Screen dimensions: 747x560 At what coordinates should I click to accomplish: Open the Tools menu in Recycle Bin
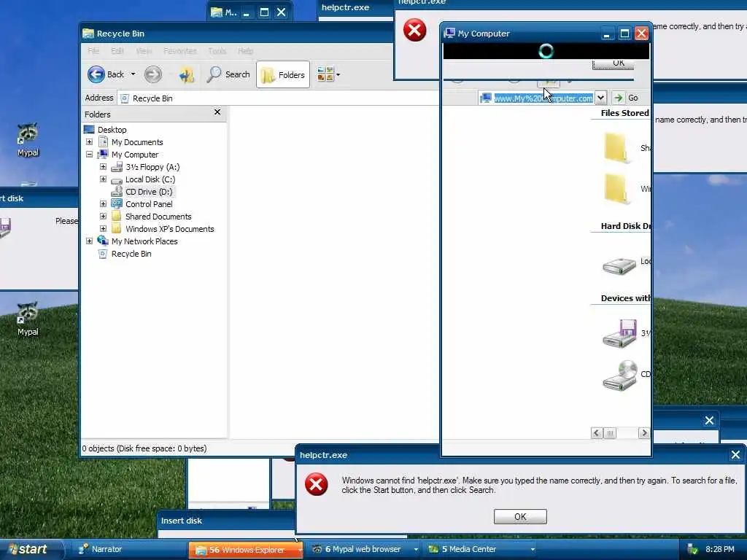(x=217, y=51)
